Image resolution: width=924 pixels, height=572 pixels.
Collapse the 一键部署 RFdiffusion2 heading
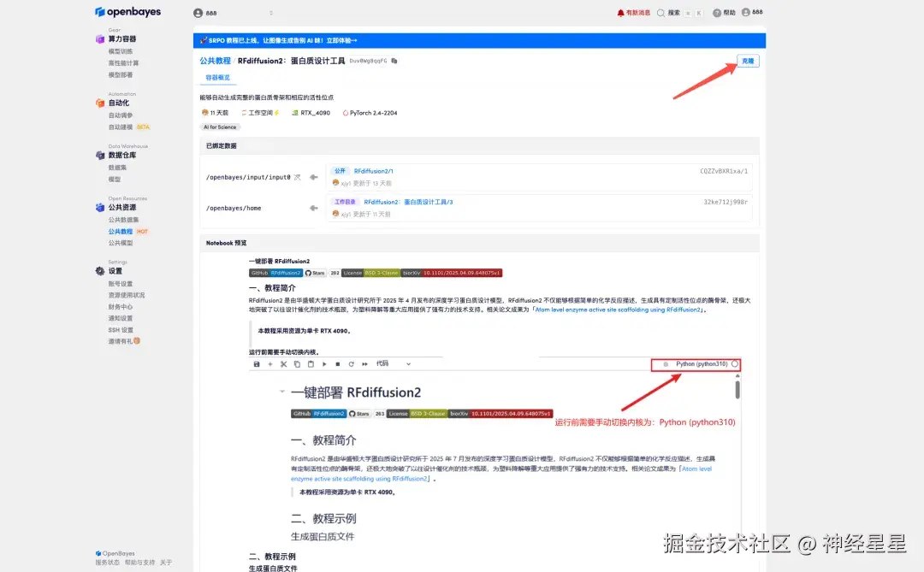pyautogui.click(x=282, y=391)
